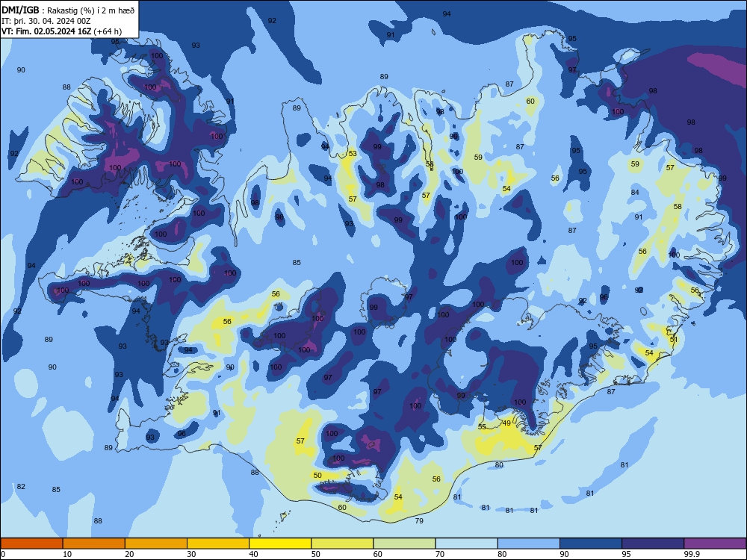Click the orange 10–20 legend swatch
The height and width of the screenshot is (560, 747).
point(94,544)
